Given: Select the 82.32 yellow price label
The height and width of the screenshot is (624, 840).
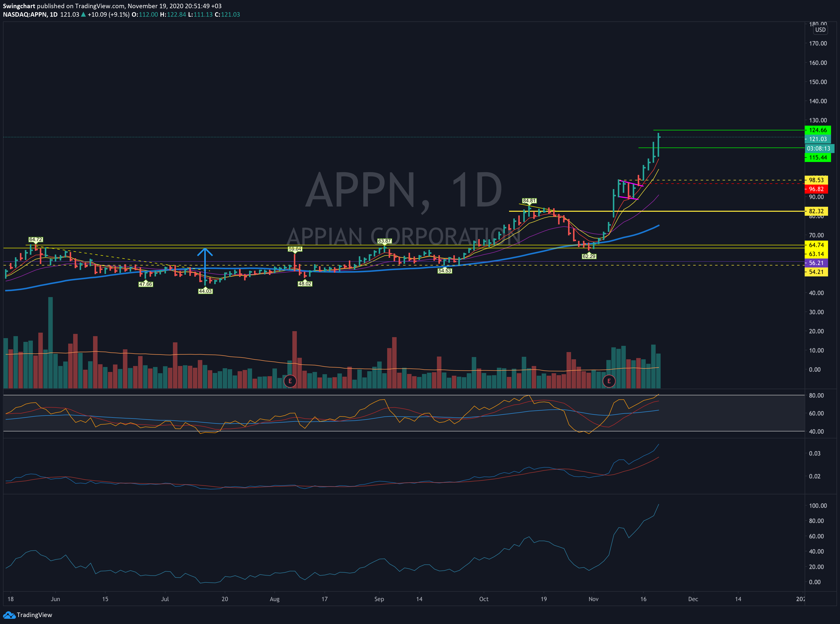Looking at the screenshot, I should tap(816, 211).
